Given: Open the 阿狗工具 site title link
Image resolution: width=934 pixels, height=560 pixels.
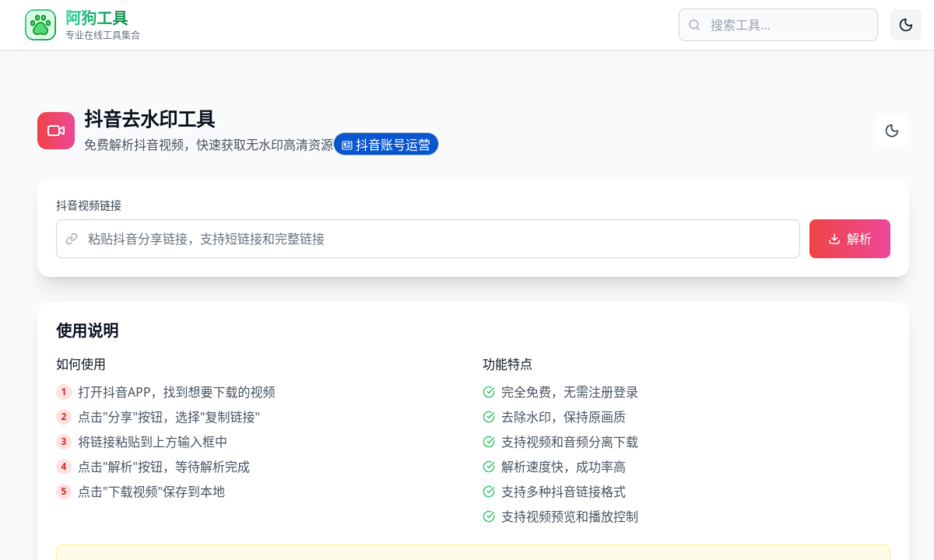Looking at the screenshot, I should click(97, 18).
